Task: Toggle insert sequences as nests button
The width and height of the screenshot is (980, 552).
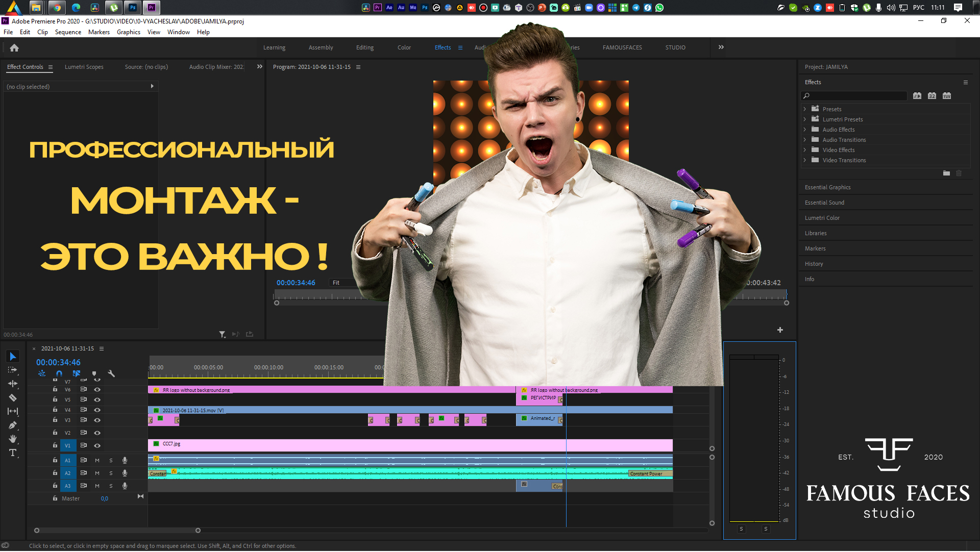Action: pos(42,374)
